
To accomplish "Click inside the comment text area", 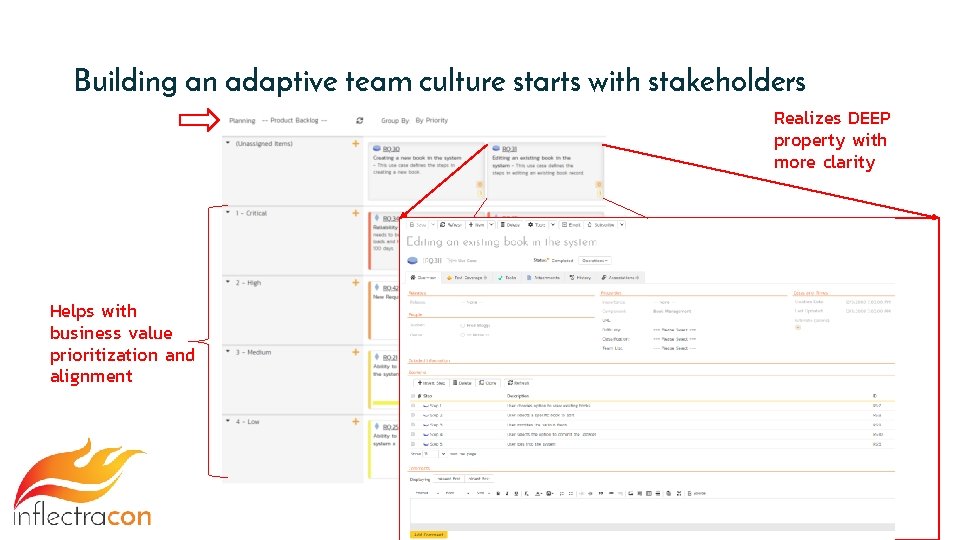I will pos(652,511).
